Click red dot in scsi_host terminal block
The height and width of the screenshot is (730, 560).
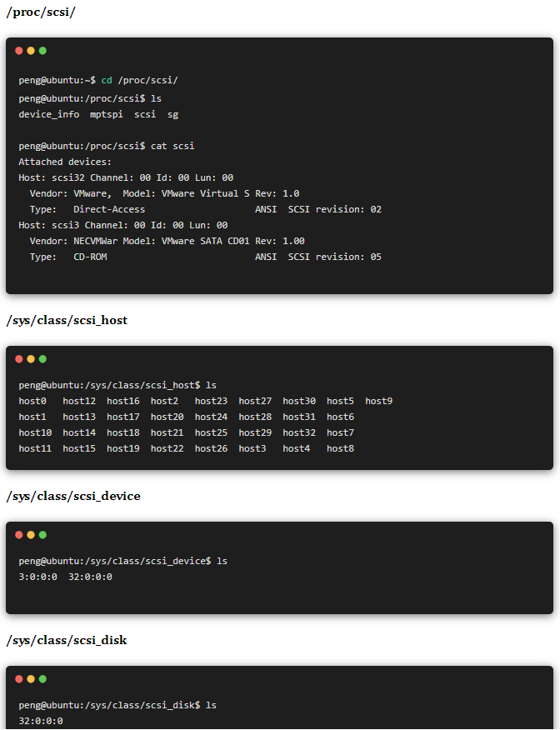click(x=19, y=359)
